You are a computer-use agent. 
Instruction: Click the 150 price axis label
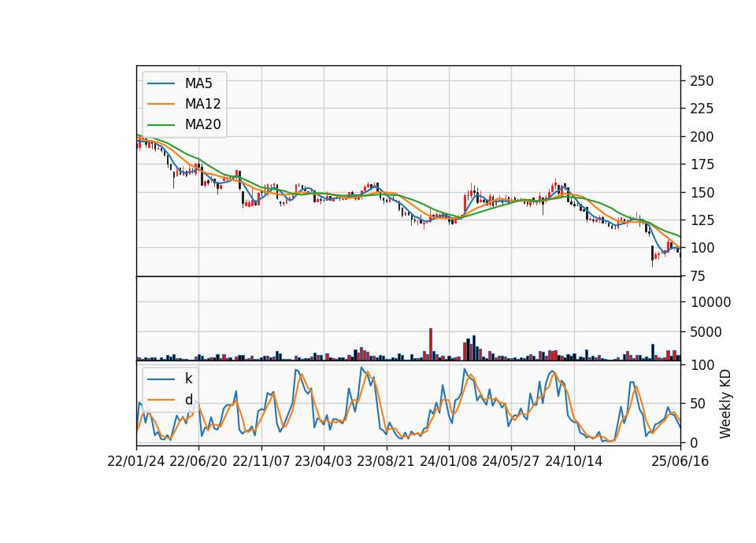point(702,193)
